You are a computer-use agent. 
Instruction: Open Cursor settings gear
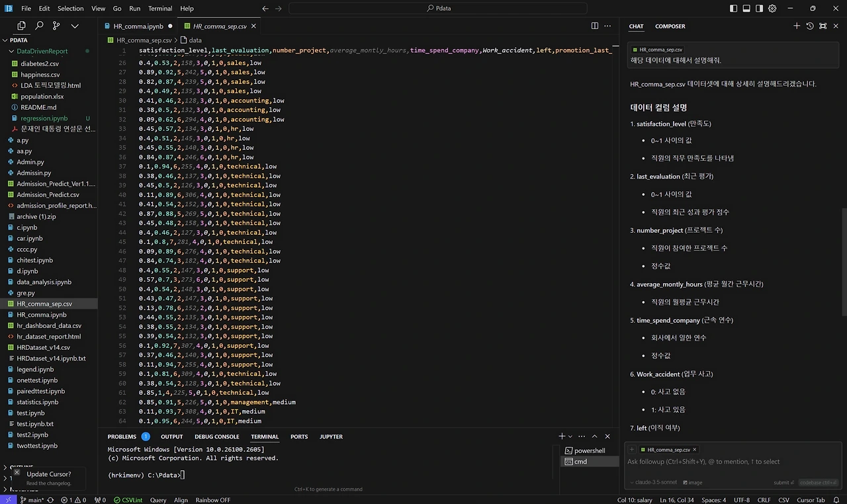coord(772,9)
